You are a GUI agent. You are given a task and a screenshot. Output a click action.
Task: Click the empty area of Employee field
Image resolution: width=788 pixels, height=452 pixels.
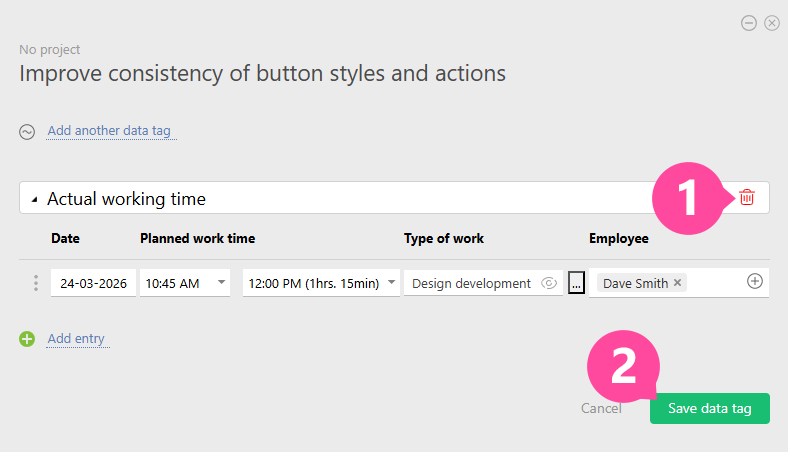[715, 283]
